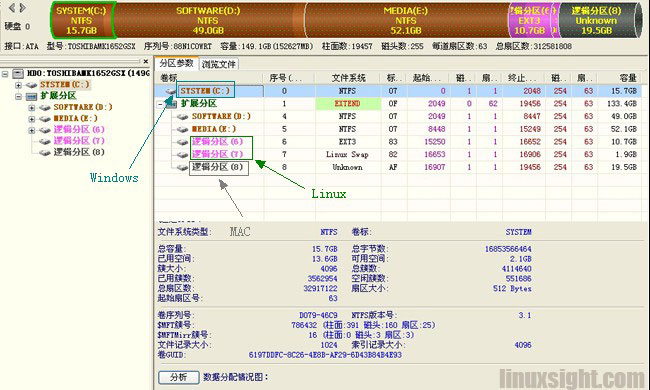This screenshot has height=390, width=650.
Task: Click drive icon beside SOFTWARE (D:) in table
Action: 182,116
